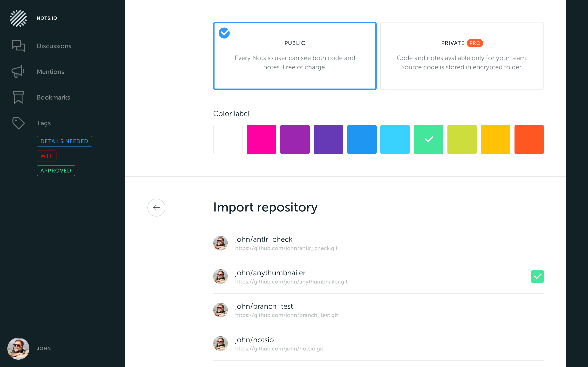
Task: Pick the pink color label swatch
Action: click(261, 139)
